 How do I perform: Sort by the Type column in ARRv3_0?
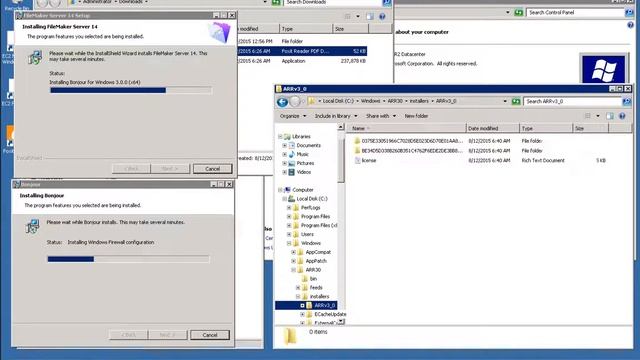546,128
